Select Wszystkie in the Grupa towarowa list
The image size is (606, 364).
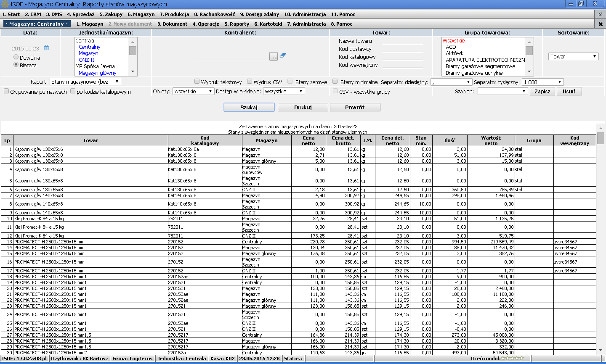[x=454, y=40]
